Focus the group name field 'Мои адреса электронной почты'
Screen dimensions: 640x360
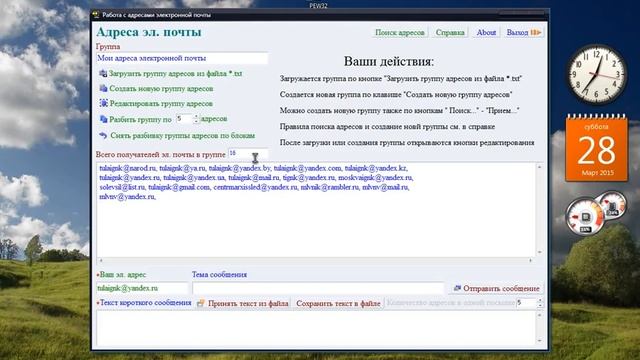pos(182,58)
